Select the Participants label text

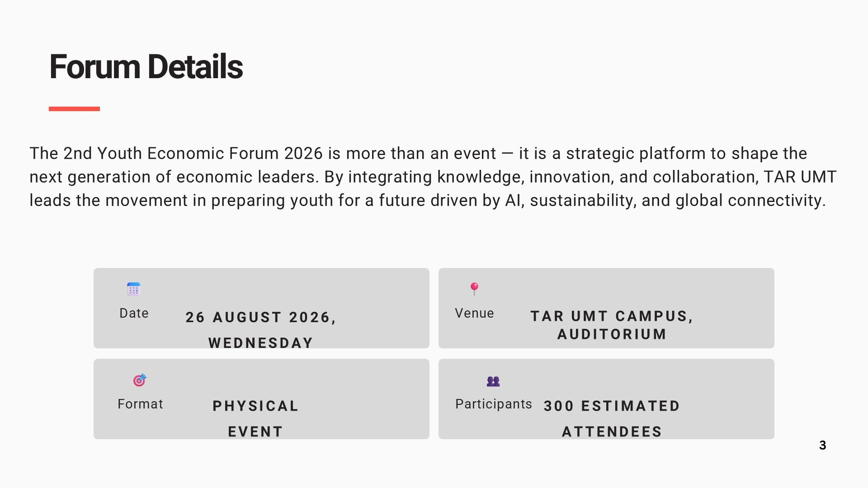click(x=494, y=404)
